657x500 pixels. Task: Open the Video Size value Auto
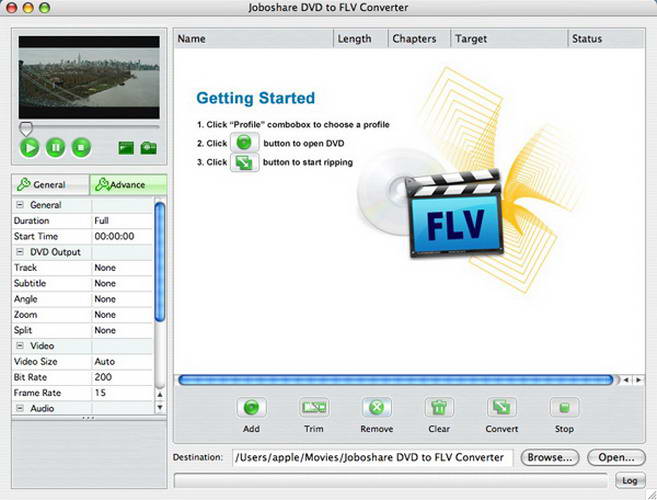[x=122, y=361]
